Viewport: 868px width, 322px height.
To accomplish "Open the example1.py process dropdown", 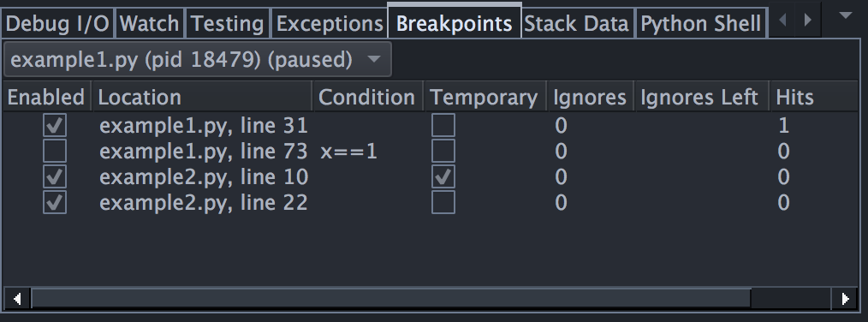I will [x=198, y=59].
